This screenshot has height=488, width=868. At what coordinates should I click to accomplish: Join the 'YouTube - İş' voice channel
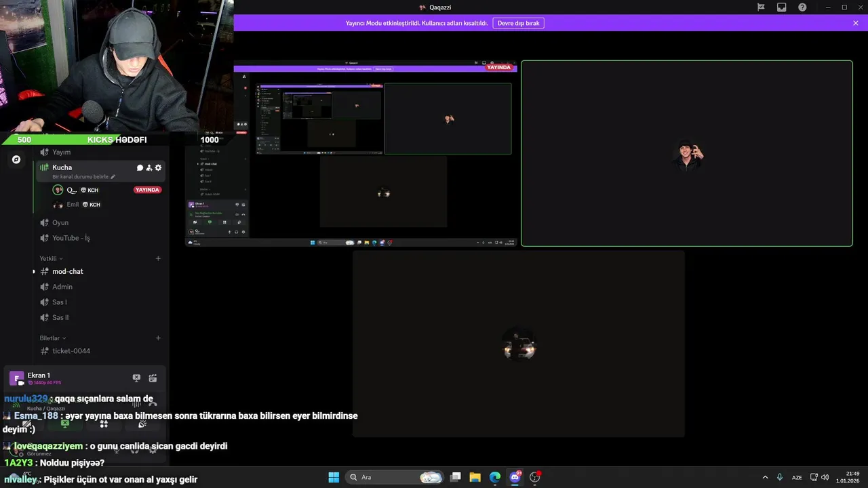(x=102, y=238)
